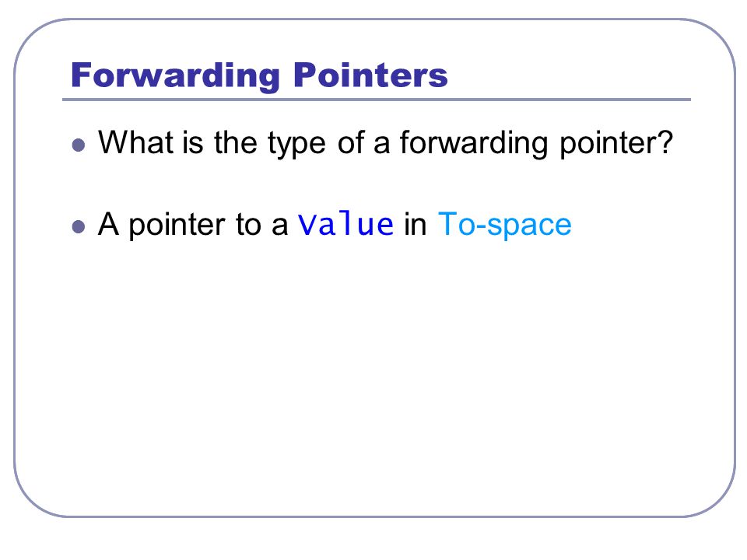Select the word "Pointers" in the title

[x=370, y=75]
